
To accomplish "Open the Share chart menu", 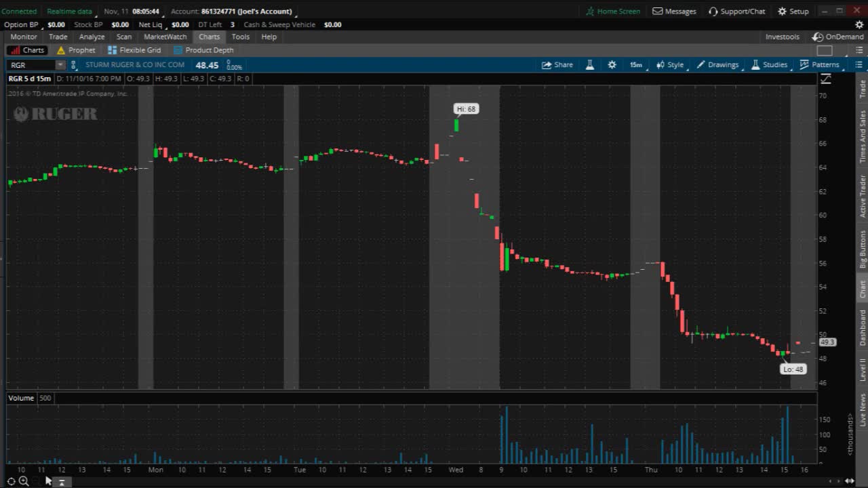I will tap(557, 64).
